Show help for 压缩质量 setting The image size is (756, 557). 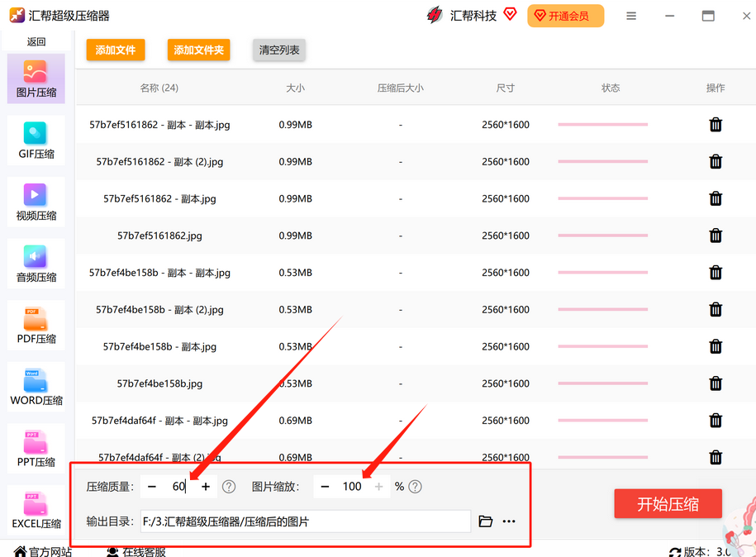pyautogui.click(x=229, y=487)
